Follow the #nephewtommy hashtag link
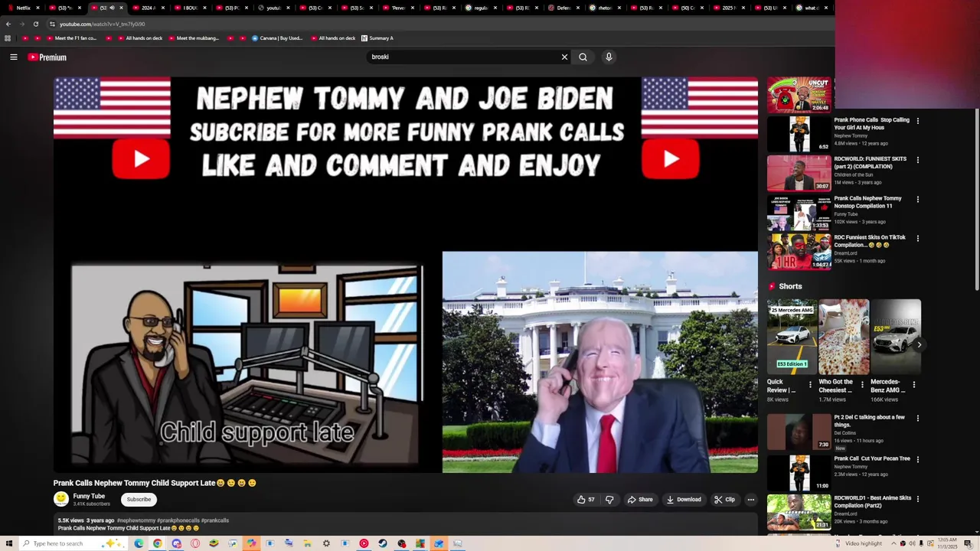 click(x=136, y=520)
